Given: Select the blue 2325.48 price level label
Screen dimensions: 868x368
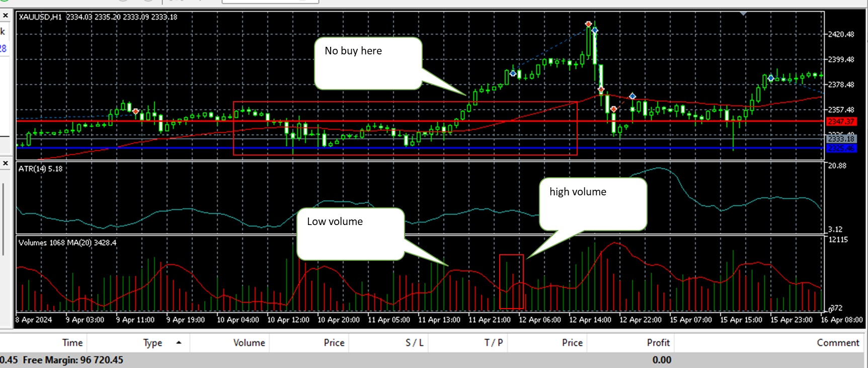Looking at the screenshot, I should point(841,149).
